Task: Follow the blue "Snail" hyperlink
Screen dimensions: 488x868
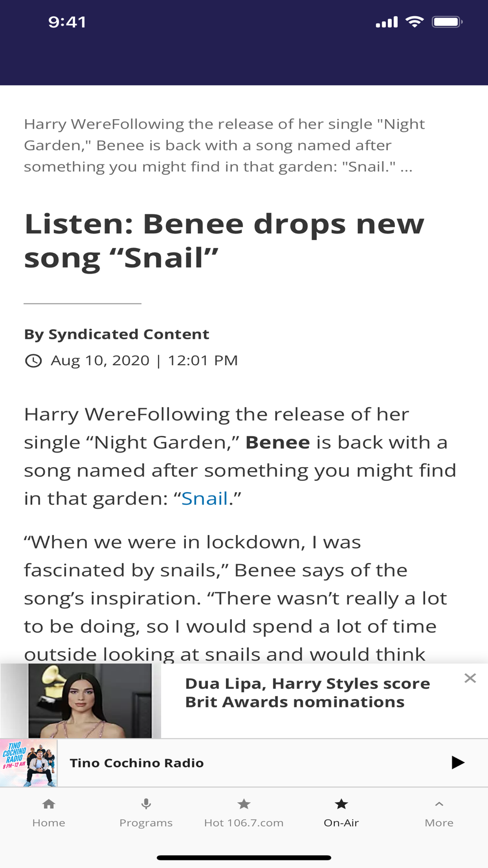Action: [204, 498]
